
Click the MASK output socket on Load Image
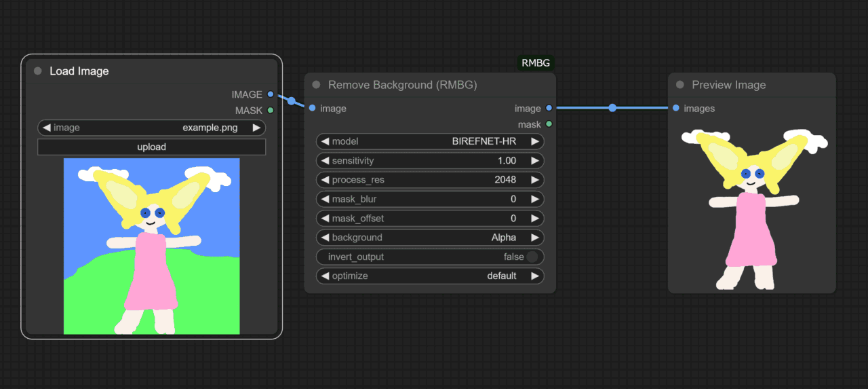(x=271, y=110)
